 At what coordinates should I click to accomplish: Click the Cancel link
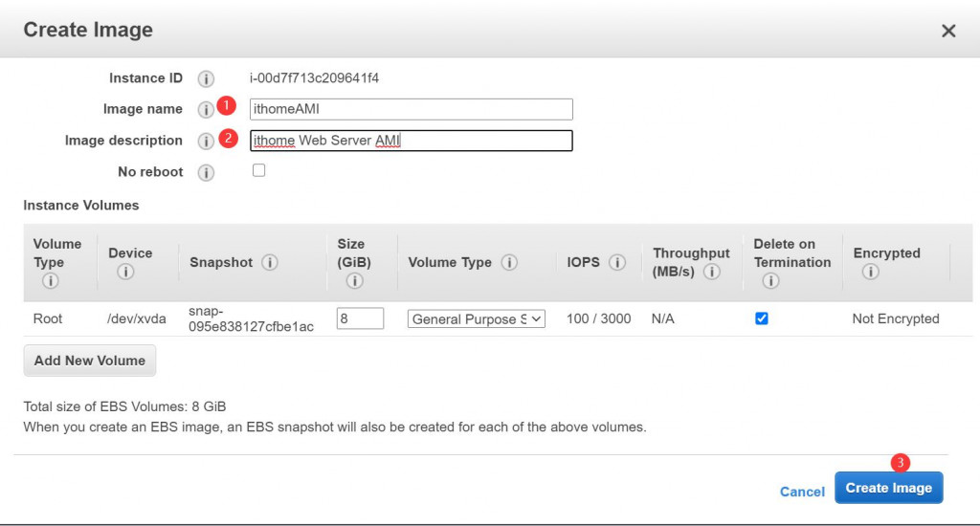[x=802, y=492]
